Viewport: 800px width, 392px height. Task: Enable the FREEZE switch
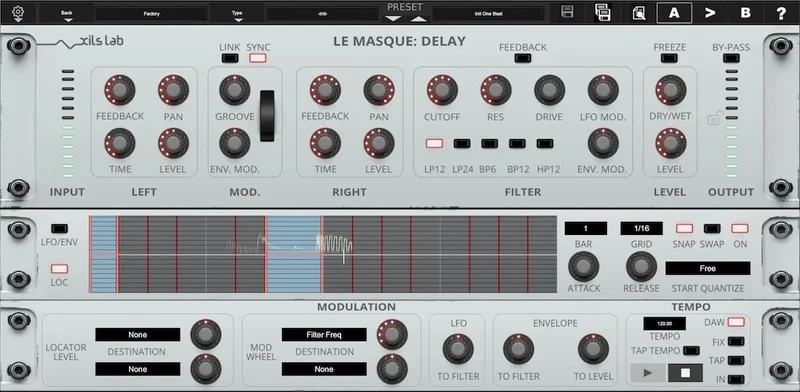[669, 58]
